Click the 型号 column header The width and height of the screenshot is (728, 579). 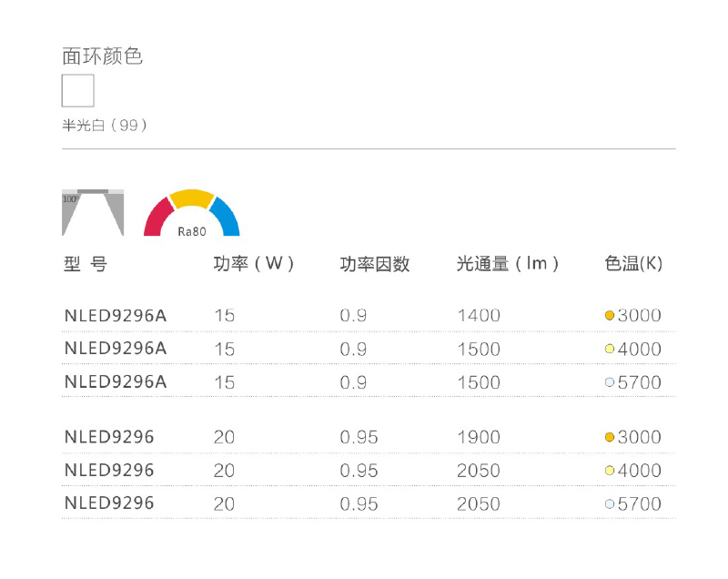click(86, 264)
